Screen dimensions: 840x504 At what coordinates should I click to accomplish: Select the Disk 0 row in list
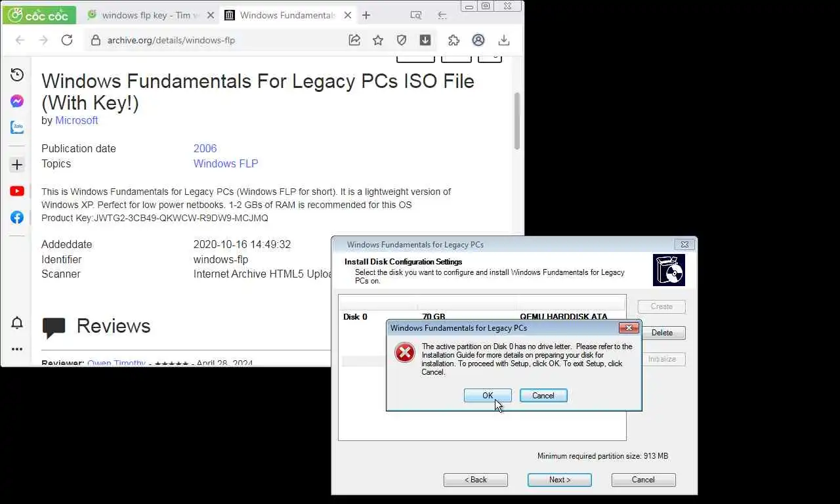click(x=482, y=317)
